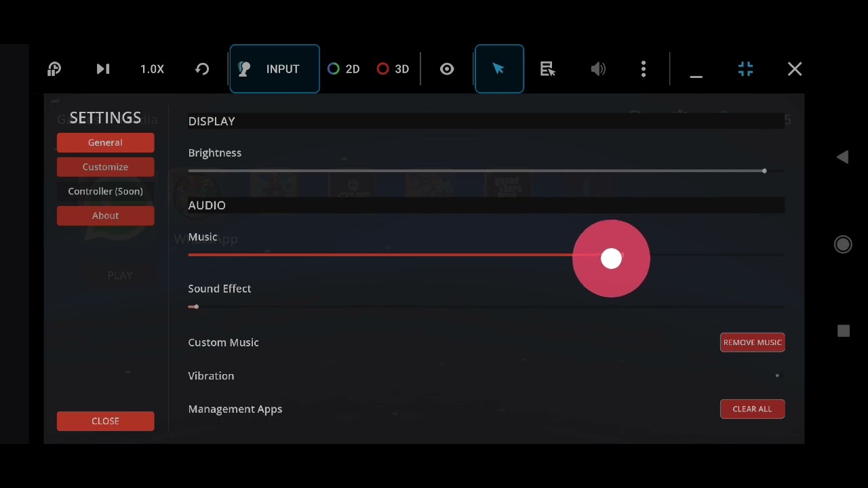
Task: Select the 3D radio option
Action: tap(393, 69)
